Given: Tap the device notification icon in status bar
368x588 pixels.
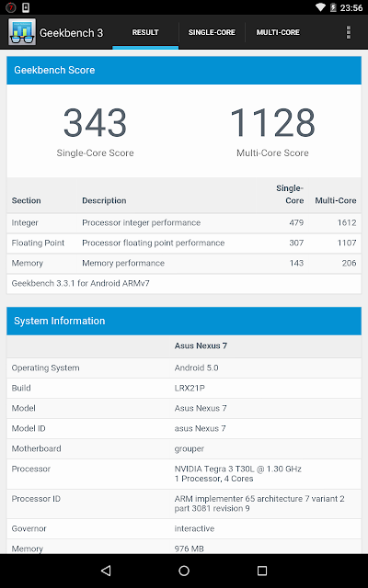Looking at the screenshot, I should [26, 7].
